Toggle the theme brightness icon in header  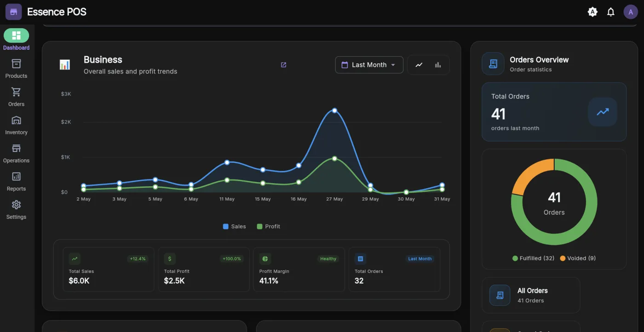tap(592, 12)
